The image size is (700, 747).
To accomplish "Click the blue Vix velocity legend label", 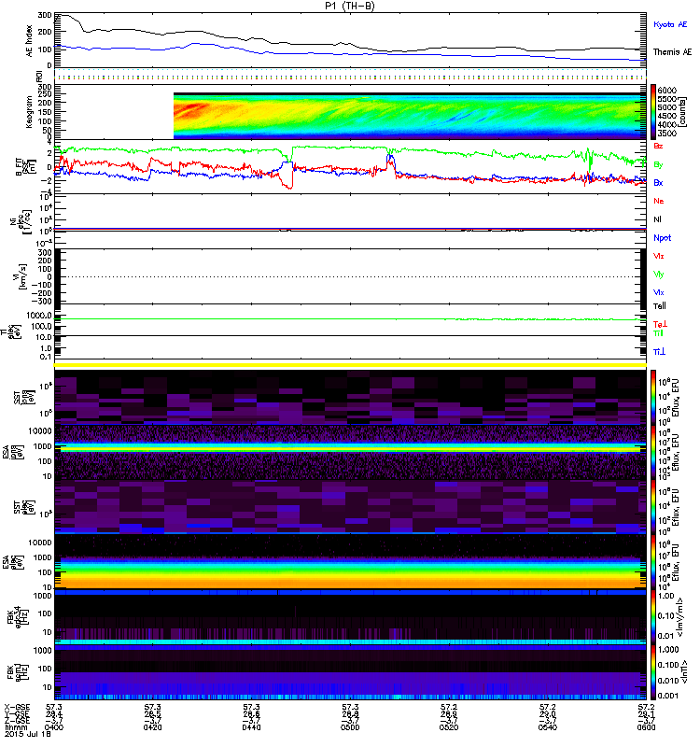I will pyautogui.click(x=659, y=292).
